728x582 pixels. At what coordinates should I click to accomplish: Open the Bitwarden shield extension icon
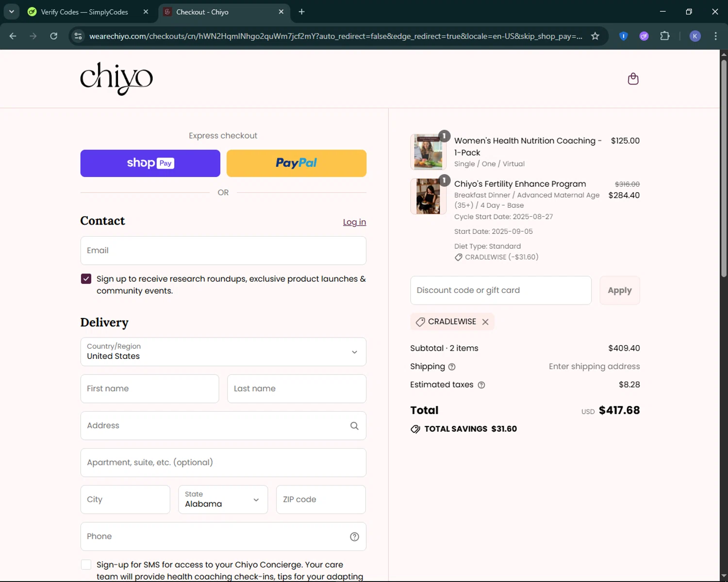624,36
